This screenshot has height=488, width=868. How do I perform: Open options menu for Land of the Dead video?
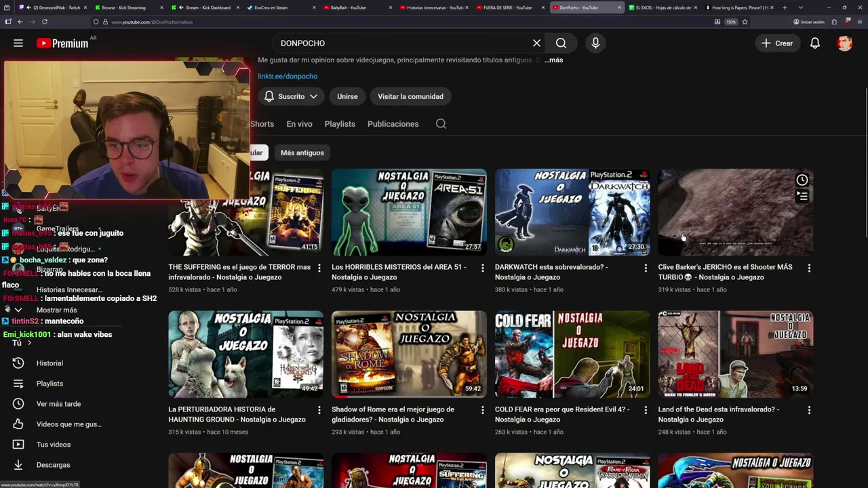(x=809, y=411)
